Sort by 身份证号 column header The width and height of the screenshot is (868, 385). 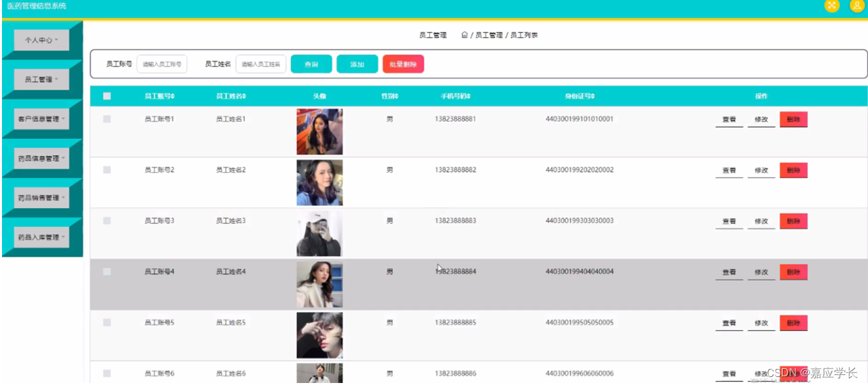(x=579, y=96)
